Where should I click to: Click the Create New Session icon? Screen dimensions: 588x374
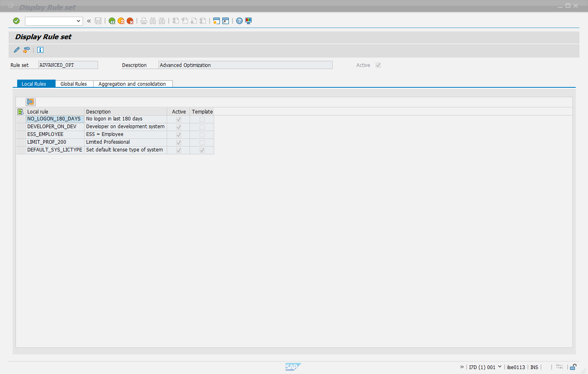pos(217,21)
